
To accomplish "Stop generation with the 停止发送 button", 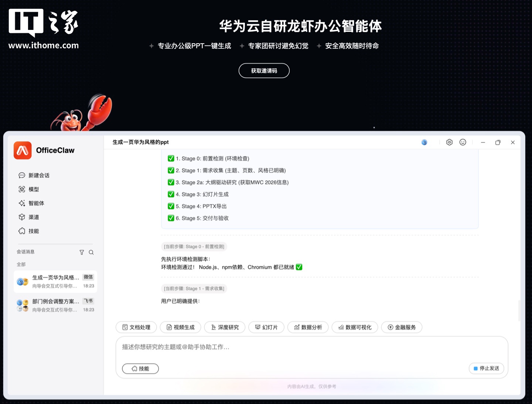I will pos(486,368).
